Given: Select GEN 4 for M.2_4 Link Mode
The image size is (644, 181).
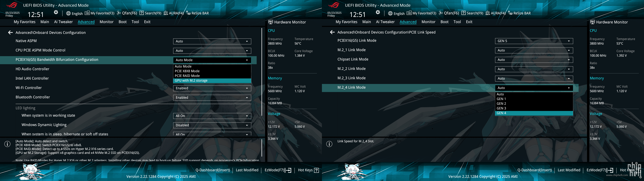Looking at the screenshot, I should click(534, 113).
